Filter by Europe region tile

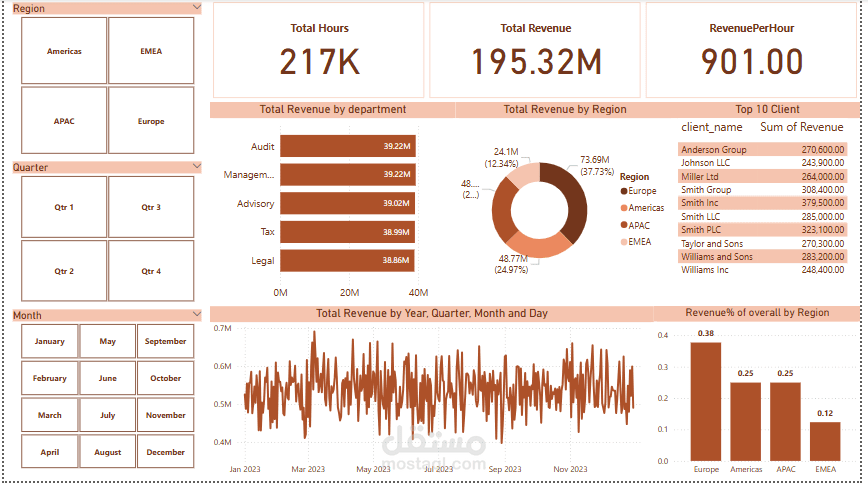pos(151,121)
